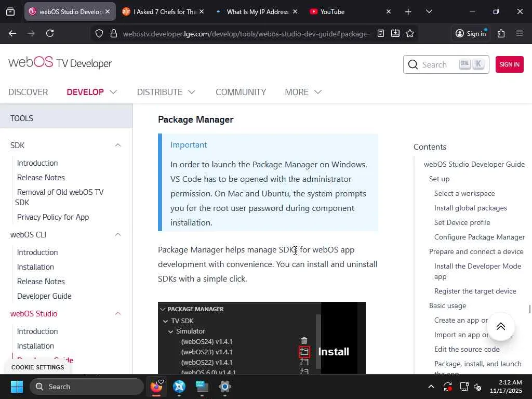Collapse the SDK sidebar section
The height and width of the screenshot is (399, 532).
click(x=118, y=145)
